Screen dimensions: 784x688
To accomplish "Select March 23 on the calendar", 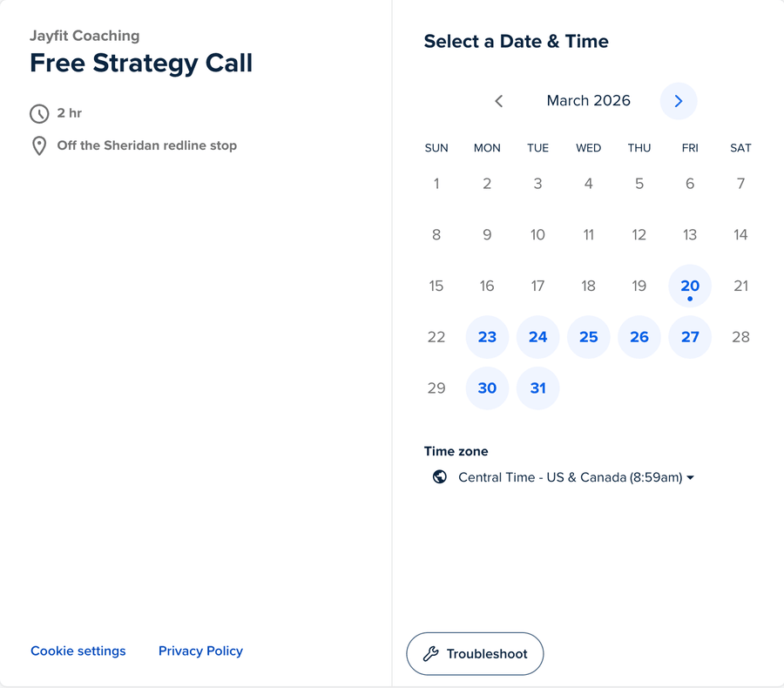I will point(487,337).
